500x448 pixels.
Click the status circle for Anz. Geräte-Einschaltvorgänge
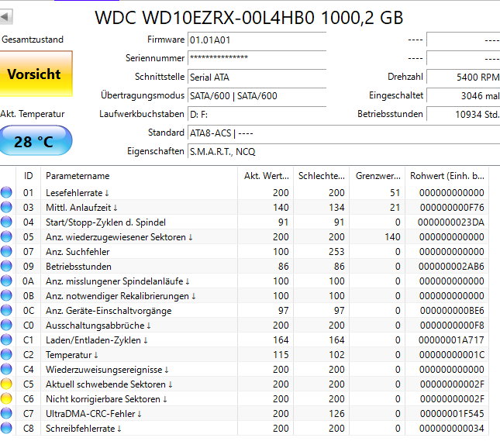pyautogui.click(x=6, y=310)
